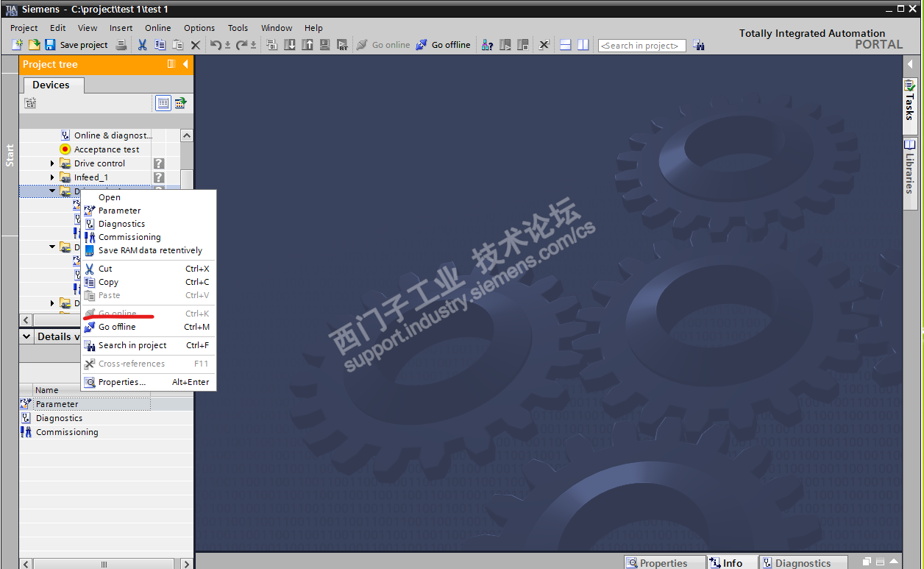Open the Undo history dropdown arrow
This screenshot has width=924, height=569.
227,45
